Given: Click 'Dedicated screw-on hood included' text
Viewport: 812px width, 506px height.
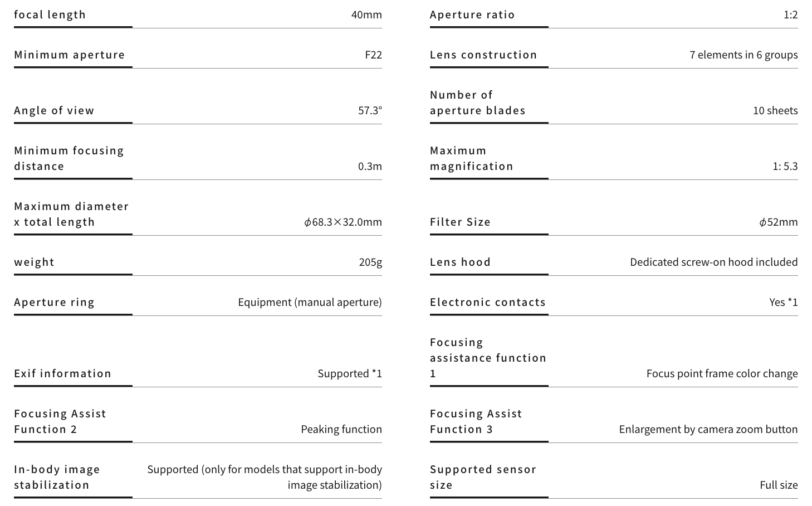Looking at the screenshot, I should pyautogui.click(x=713, y=262).
